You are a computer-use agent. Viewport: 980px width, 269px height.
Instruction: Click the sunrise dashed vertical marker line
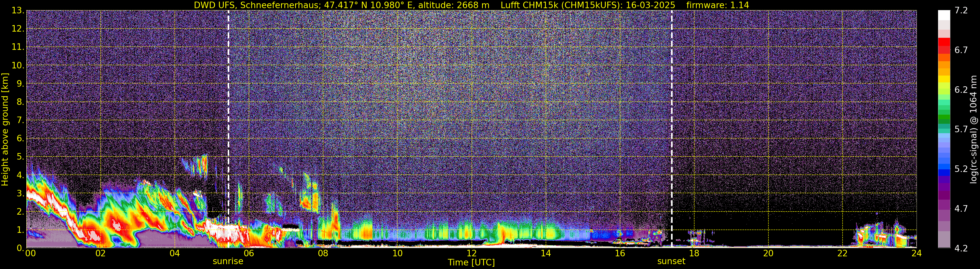click(x=228, y=129)
